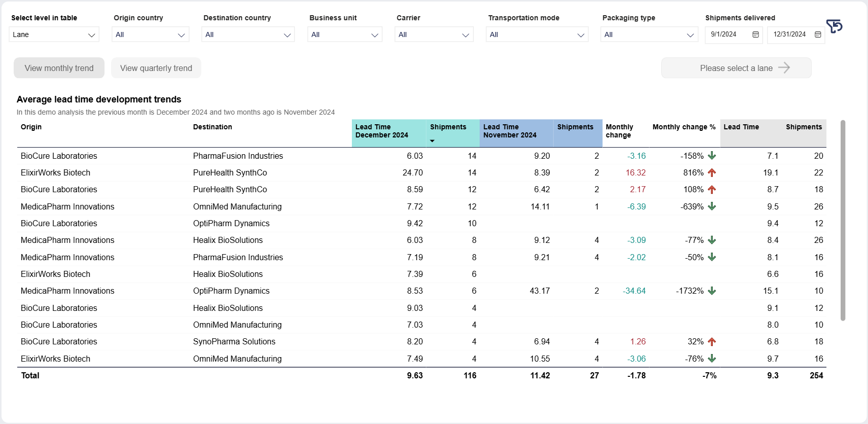Sort by the Destination column header
Screen dimensions: 868x424
tap(212, 127)
